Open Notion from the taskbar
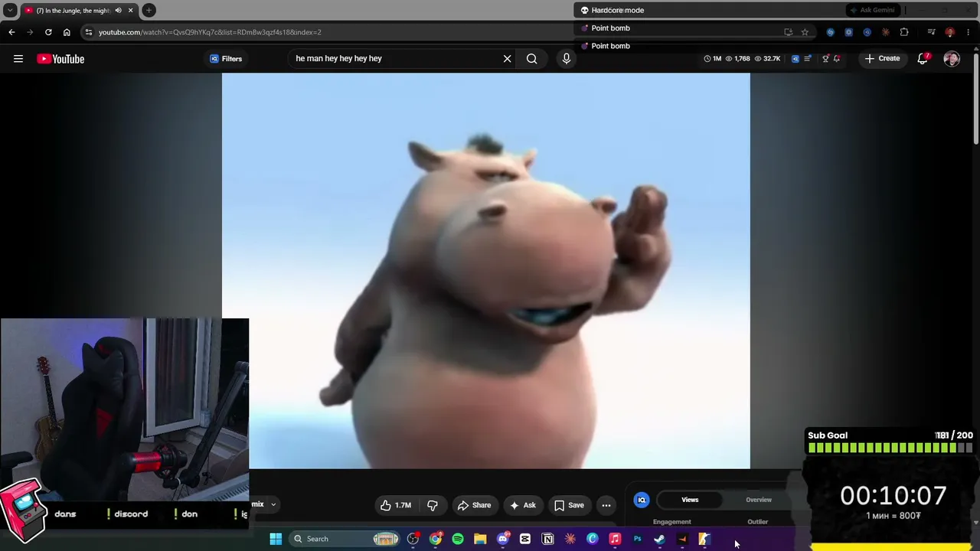 coord(547,539)
